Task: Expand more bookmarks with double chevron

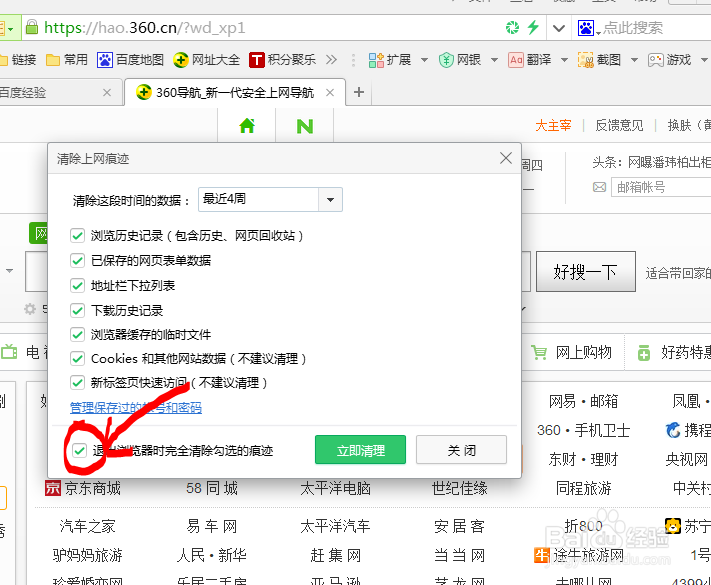Action: pos(331,59)
